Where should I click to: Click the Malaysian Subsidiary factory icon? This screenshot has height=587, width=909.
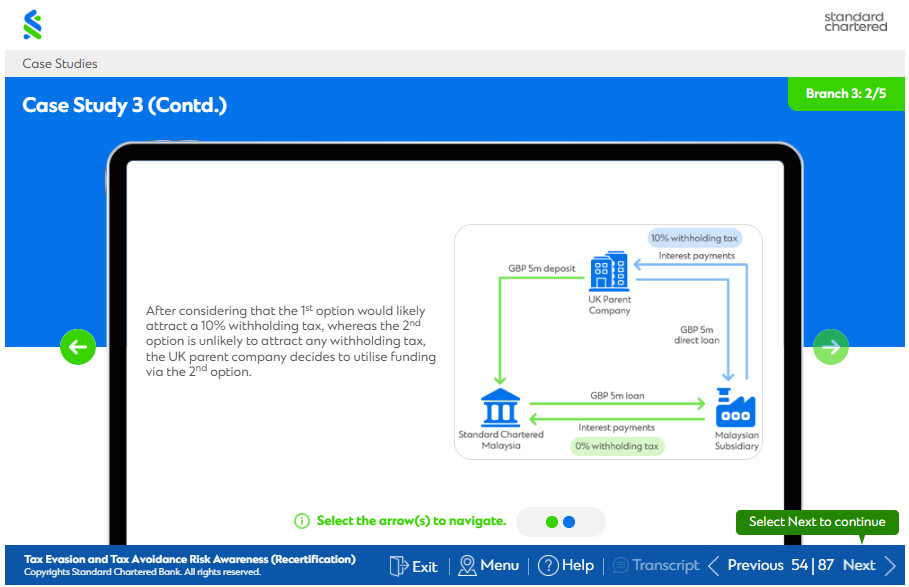735,407
